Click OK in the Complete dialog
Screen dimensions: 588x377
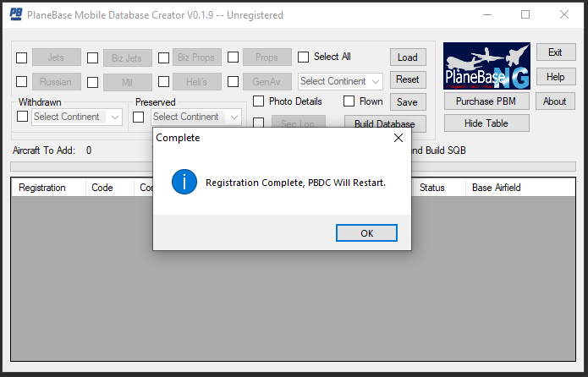coord(366,232)
